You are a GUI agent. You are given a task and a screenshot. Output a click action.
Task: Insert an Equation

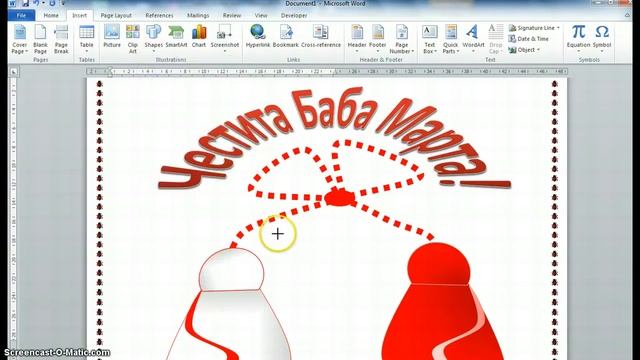(x=578, y=40)
